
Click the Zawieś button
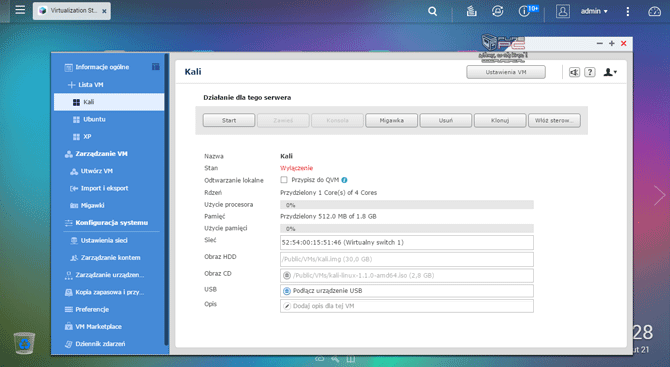[283, 120]
